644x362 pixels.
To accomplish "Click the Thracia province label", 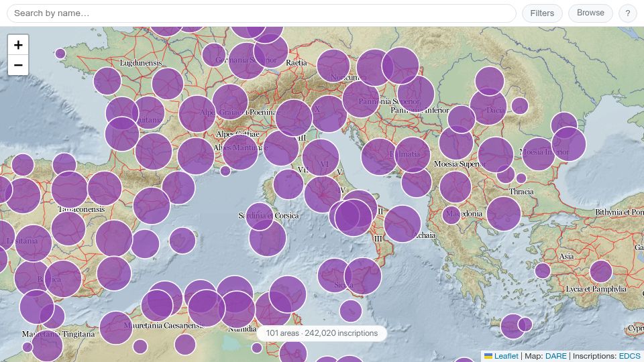I will click(x=521, y=191).
